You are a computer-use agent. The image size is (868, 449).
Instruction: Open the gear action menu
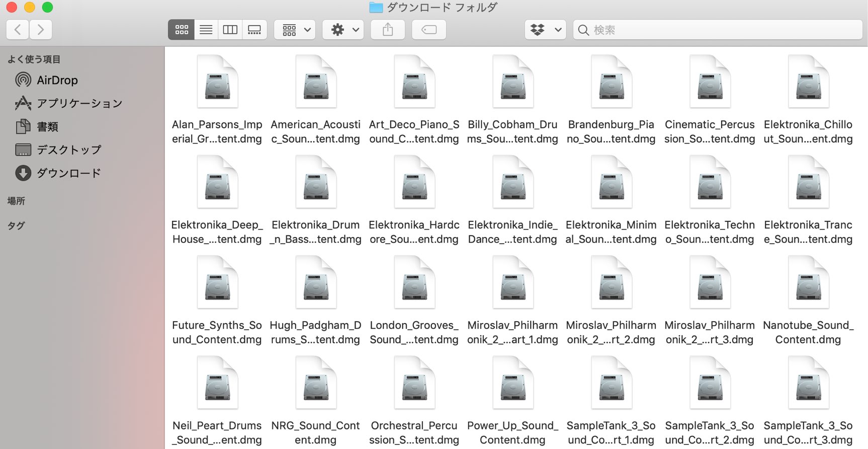(x=343, y=30)
